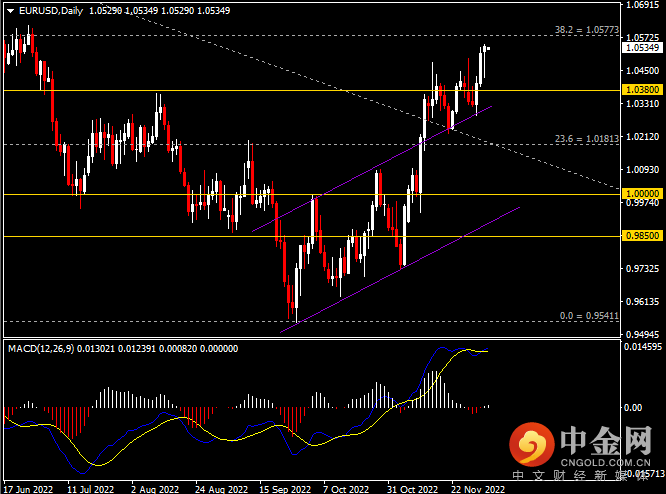Select the 31 Oct 2022 date marker
The width and height of the screenshot is (666, 494).
pyautogui.click(x=410, y=489)
